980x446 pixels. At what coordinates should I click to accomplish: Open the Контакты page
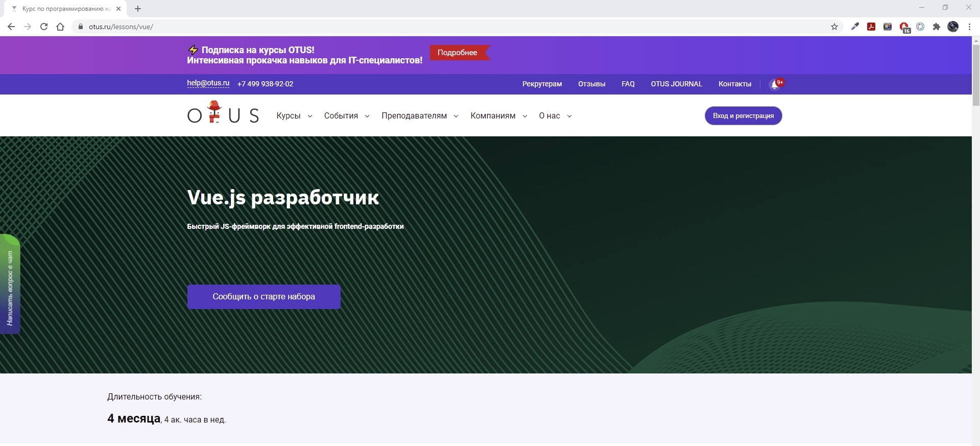734,84
